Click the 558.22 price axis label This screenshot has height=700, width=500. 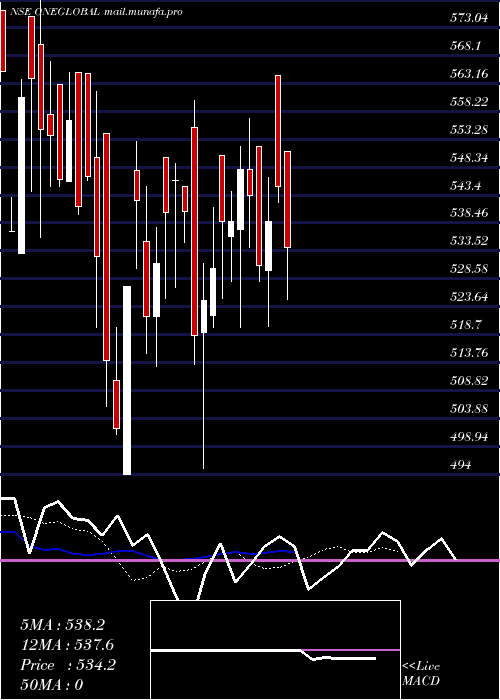tap(469, 102)
